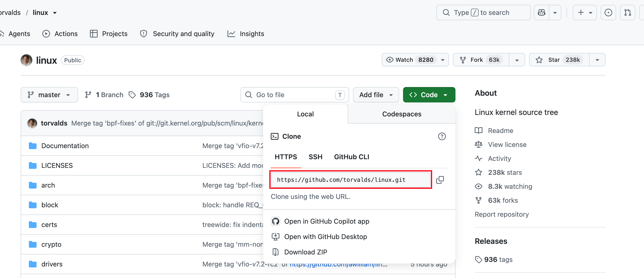The width and height of the screenshot is (644, 278).
Task: Toggle the green Code dropdown
Action: click(x=429, y=95)
